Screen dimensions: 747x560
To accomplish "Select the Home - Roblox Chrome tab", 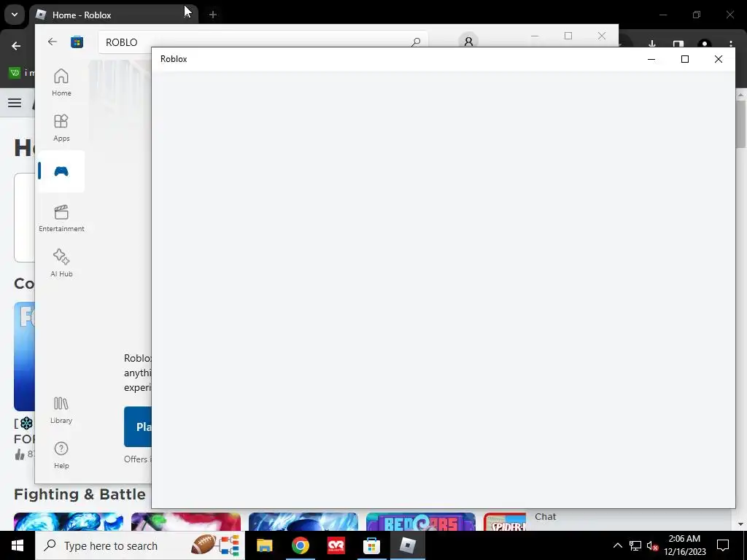I will (113, 15).
